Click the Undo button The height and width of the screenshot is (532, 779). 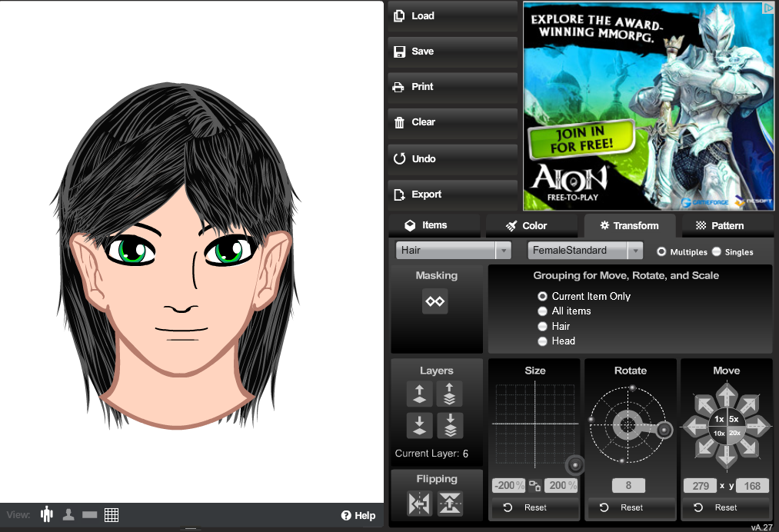(x=451, y=158)
